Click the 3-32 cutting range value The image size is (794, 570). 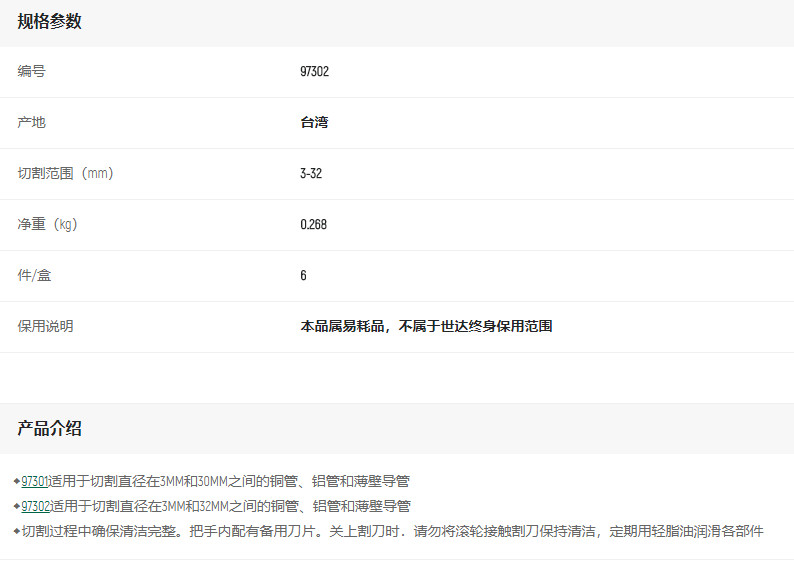311,174
